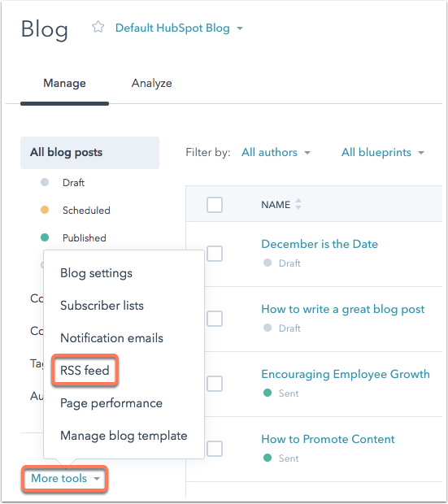Click the favorite star icon beside Blog
This screenshot has width=448, height=504.
[98, 27]
